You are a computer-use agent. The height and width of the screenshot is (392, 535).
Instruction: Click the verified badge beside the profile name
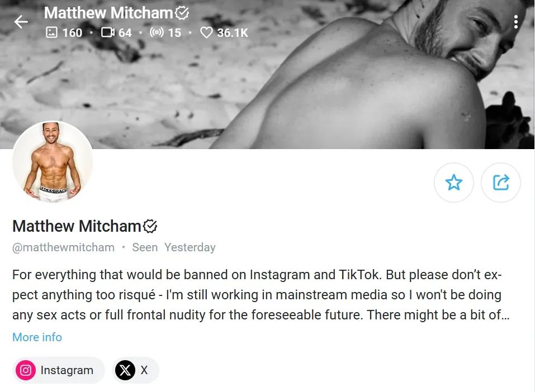pyautogui.click(x=150, y=226)
